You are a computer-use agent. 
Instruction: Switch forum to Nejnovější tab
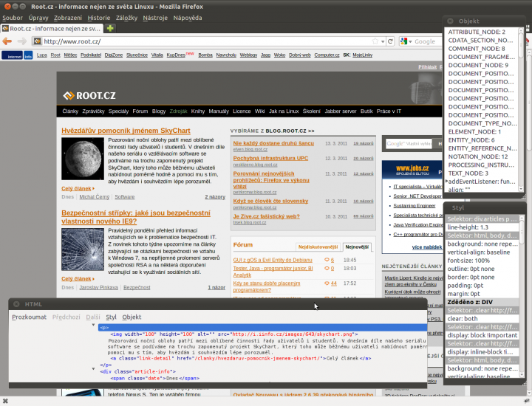tap(357, 247)
